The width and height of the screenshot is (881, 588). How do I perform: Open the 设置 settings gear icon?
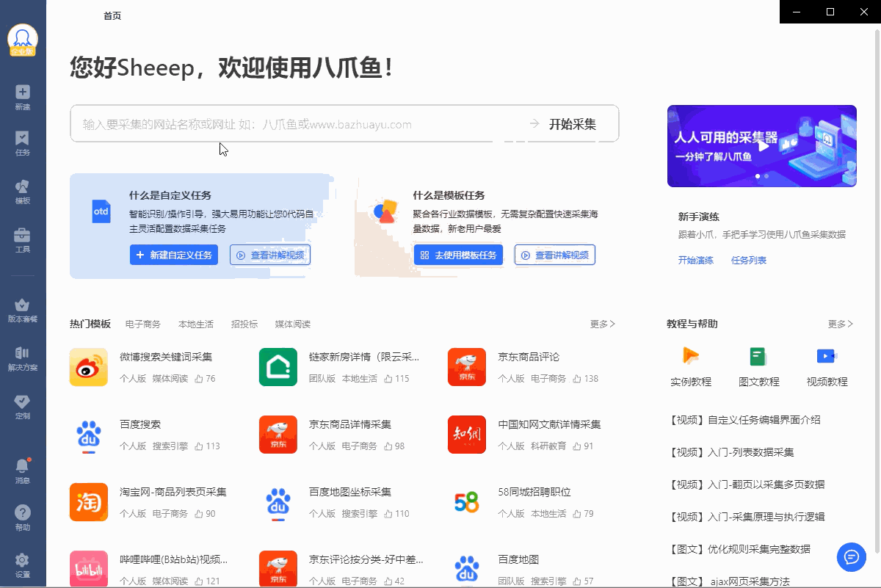(x=23, y=560)
